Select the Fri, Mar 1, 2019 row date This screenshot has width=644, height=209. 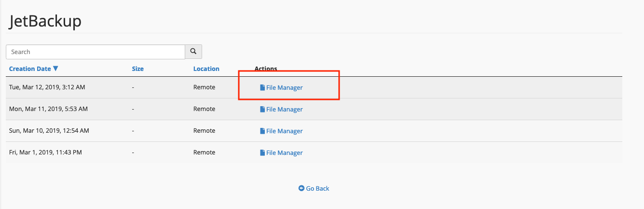tap(45, 153)
